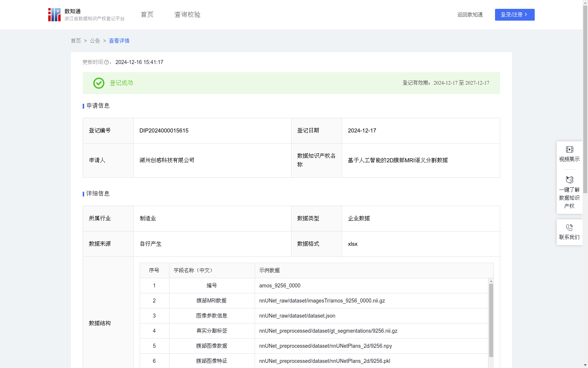Viewport: 588px width, 368px height.
Task: Click the 腹部图像数据 field name cell
Action: click(x=212, y=346)
